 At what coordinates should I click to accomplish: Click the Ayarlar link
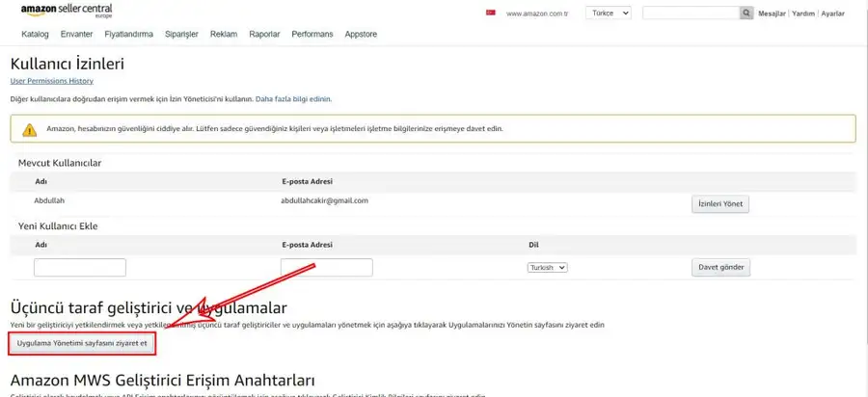tap(832, 13)
